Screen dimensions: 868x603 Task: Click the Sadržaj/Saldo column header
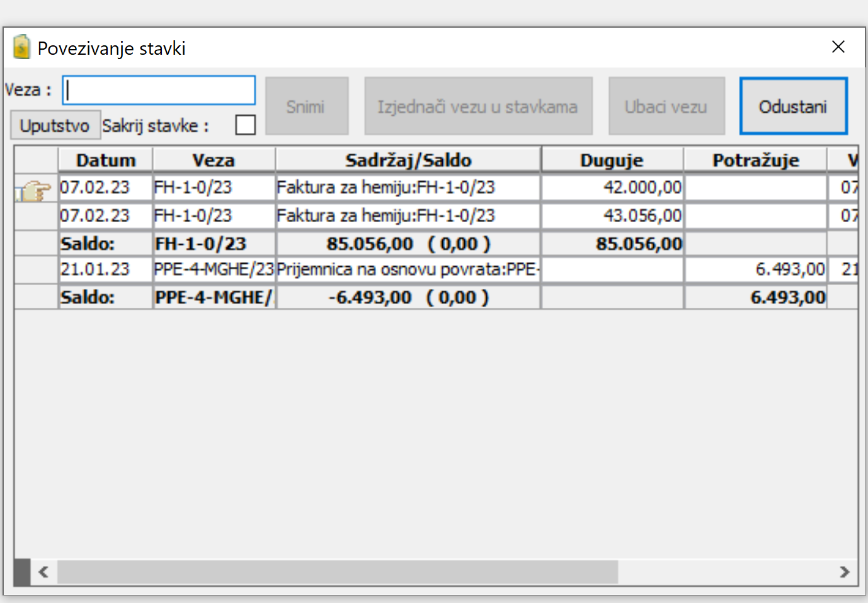408,161
